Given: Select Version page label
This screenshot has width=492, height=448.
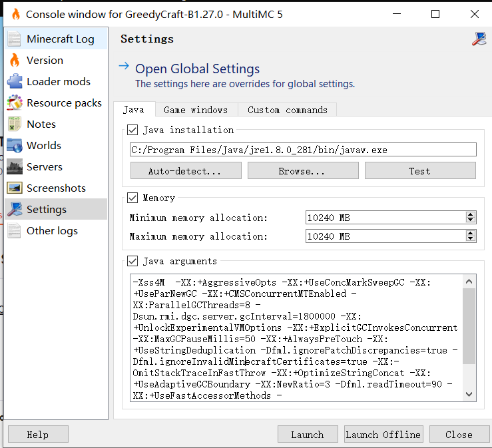Looking at the screenshot, I should tap(45, 60).
